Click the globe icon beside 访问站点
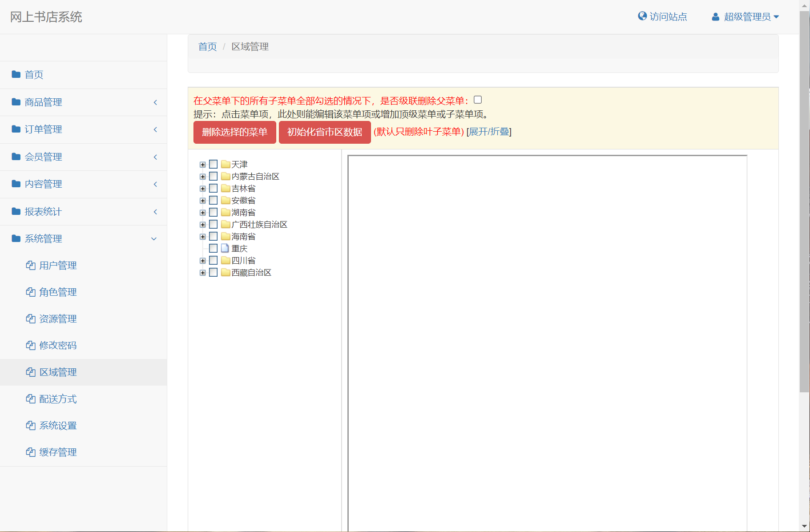810x532 pixels. pos(642,16)
